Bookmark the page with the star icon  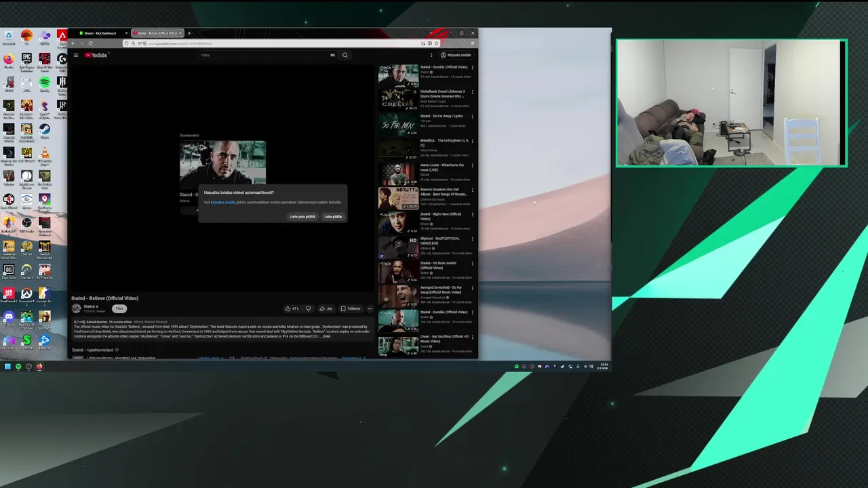tap(436, 43)
